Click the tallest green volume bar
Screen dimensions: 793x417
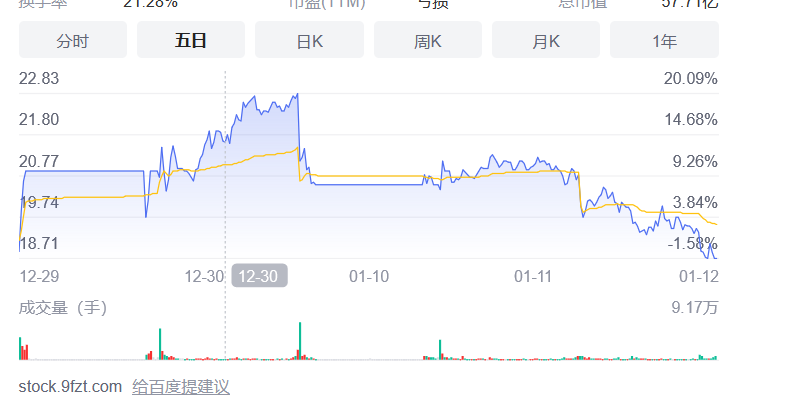300,341
